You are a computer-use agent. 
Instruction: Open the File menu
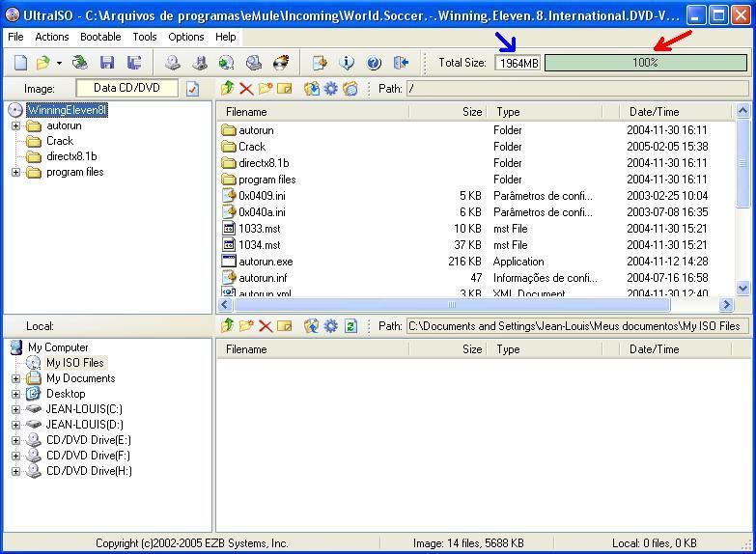tap(15, 37)
